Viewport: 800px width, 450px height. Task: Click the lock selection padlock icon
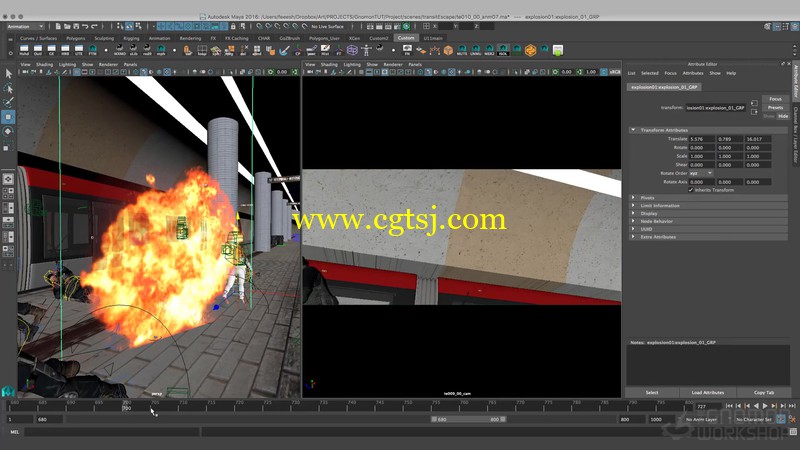[x=233, y=26]
